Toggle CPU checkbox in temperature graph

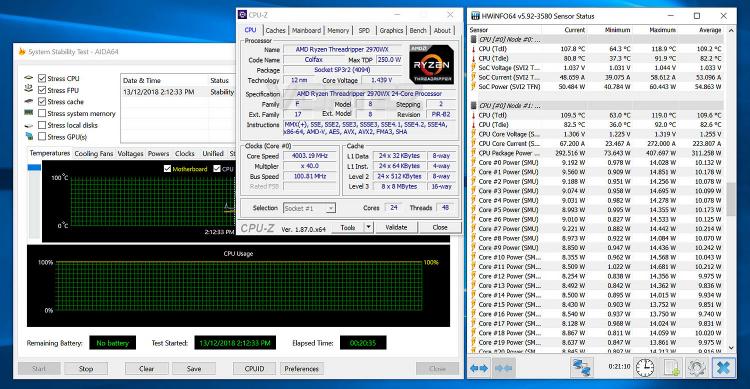(x=217, y=168)
